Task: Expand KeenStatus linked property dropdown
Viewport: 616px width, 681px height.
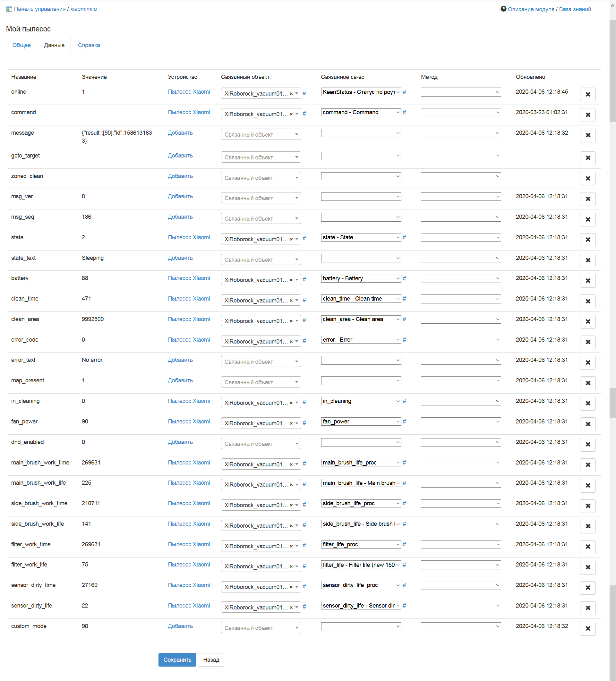Action: point(361,92)
